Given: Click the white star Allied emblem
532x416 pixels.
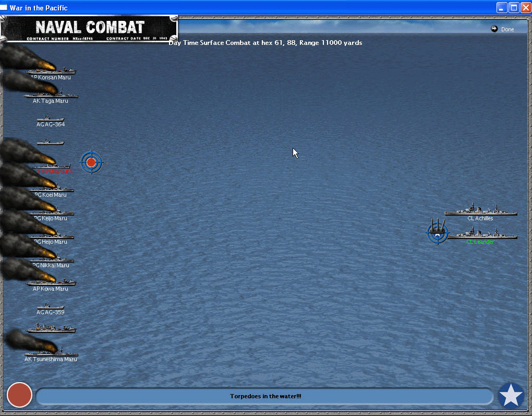Looking at the screenshot, I should tap(511, 396).
